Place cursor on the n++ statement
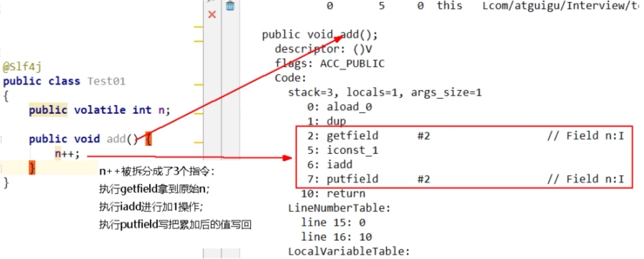Image resolution: width=644 pixels, height=259 pixels. [x=67, y=154]
